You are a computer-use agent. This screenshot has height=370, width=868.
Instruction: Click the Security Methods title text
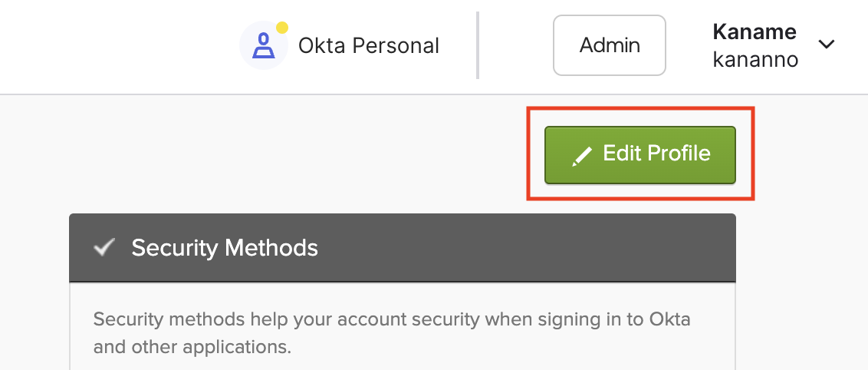tap(224, 248)
